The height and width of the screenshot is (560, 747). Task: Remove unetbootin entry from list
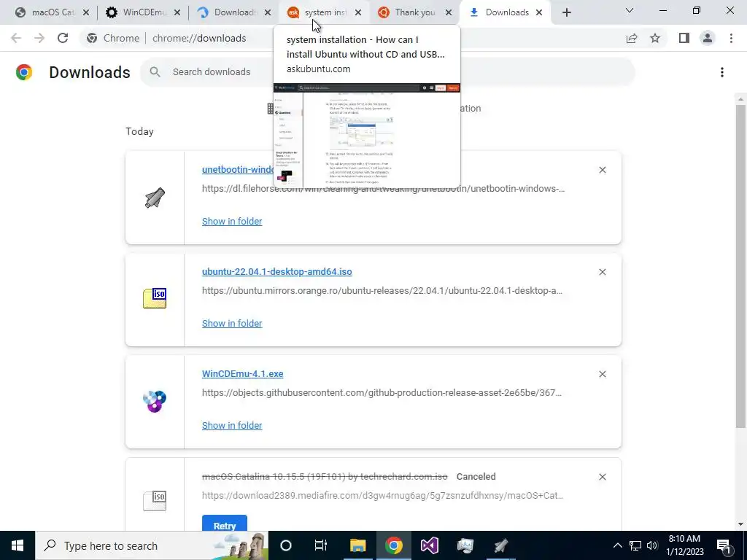[x=602, y=170]
